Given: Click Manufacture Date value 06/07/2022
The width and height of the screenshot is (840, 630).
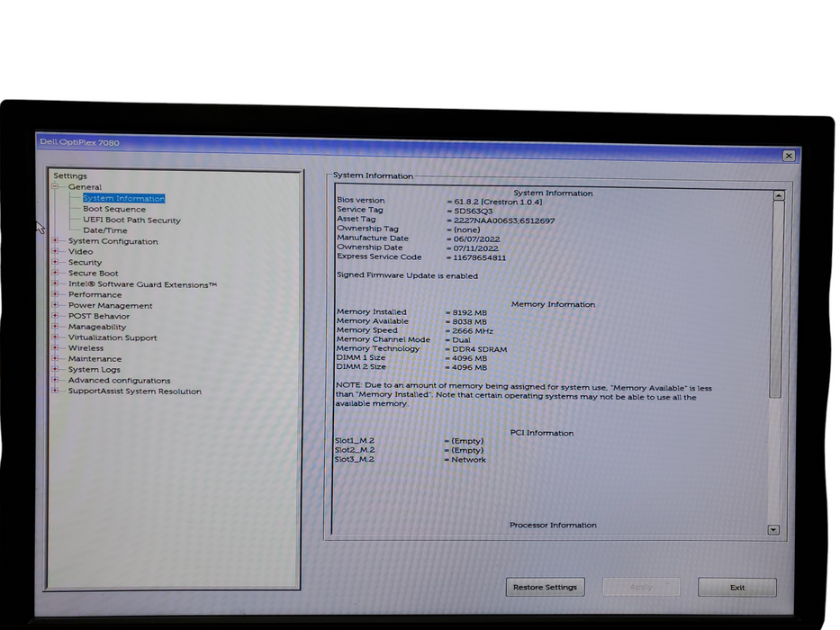Looking at the screenshot, I should point(477,239).
